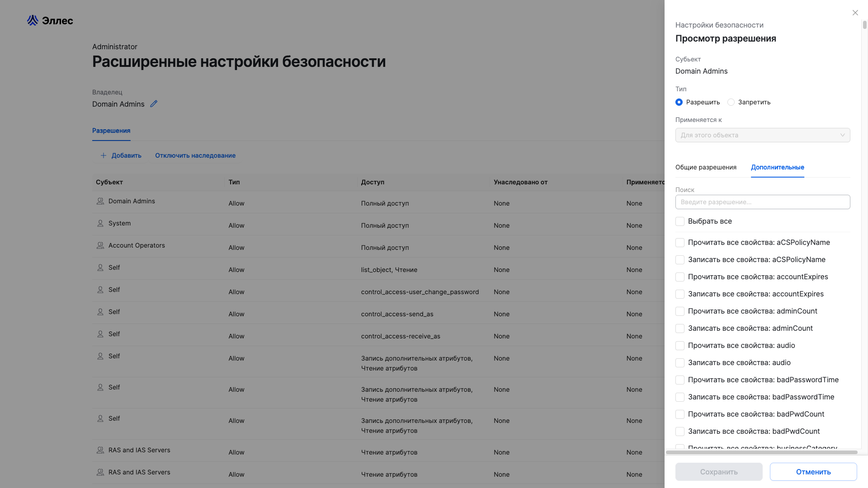This screenshot has height=488, width=868.
Task: Click Отключить наследование link
Action: click(195, 155)
